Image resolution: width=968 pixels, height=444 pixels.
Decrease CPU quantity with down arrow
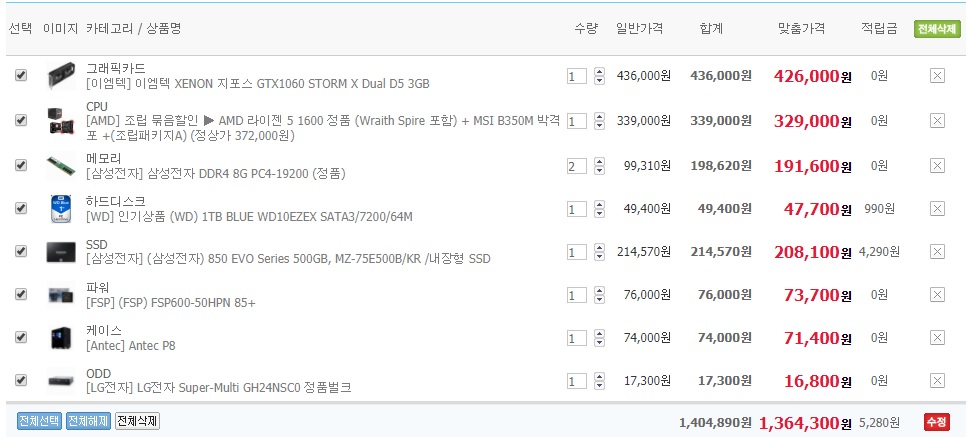[599, 125]
